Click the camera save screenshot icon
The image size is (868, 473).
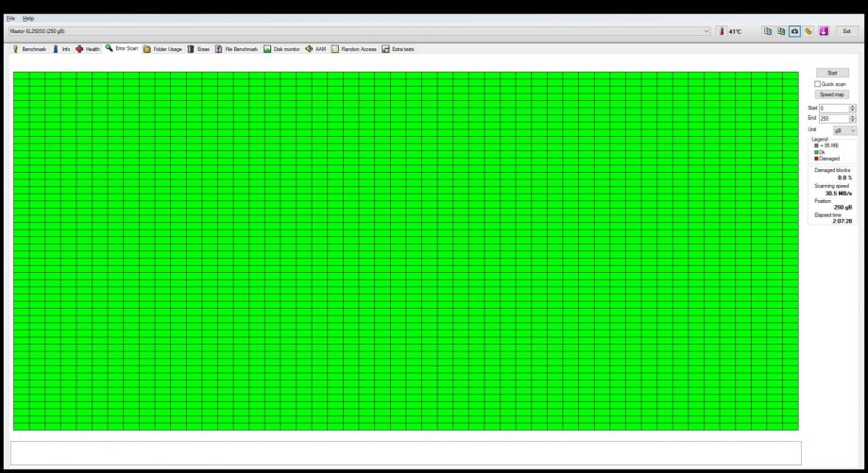(x=794, y=31)
